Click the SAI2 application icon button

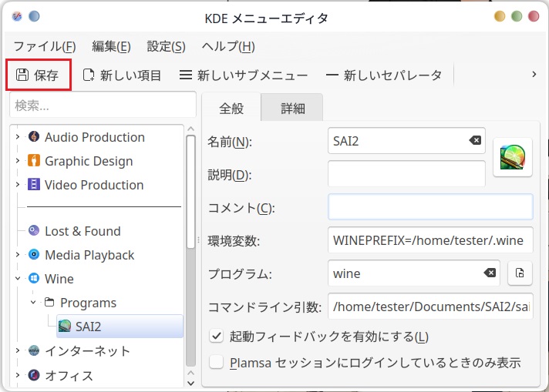513,157
